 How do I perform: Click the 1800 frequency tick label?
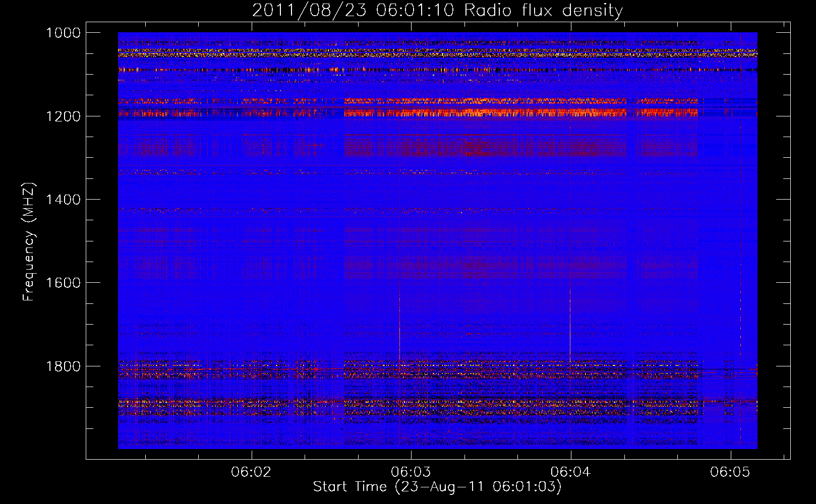(x=63, y=366)
